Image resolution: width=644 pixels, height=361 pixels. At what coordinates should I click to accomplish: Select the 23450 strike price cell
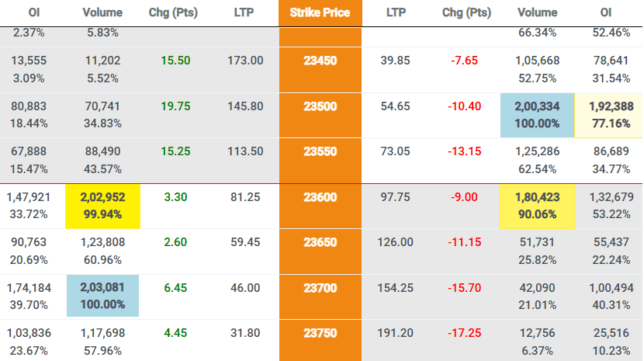(320, 70)
